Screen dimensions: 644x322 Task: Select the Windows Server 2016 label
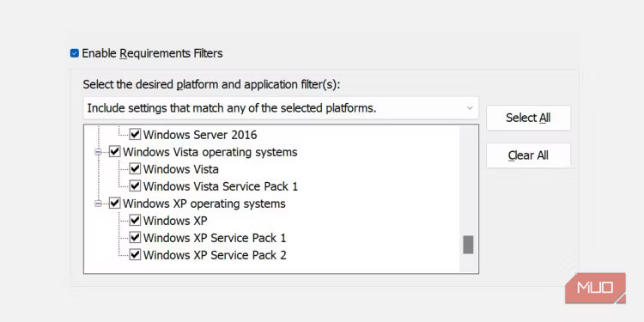tap(200, 135)
